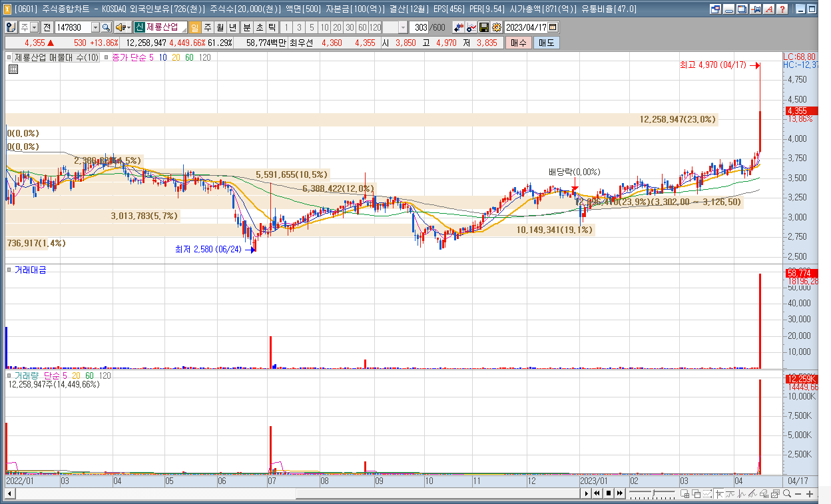The image size is (831, 504).
Task: Click the chart zoom slider at bottom
Action: coord(652,493)
